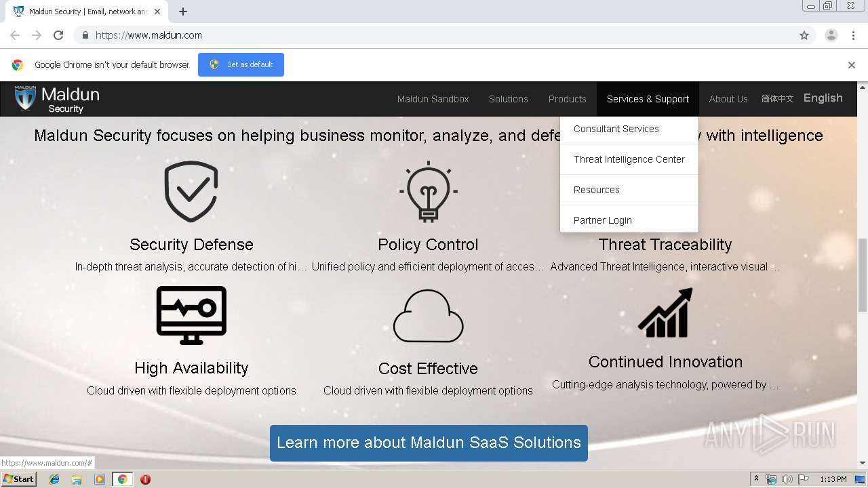
Task: Click the Maldun Security shield logo
Action: tap(25, 98)
